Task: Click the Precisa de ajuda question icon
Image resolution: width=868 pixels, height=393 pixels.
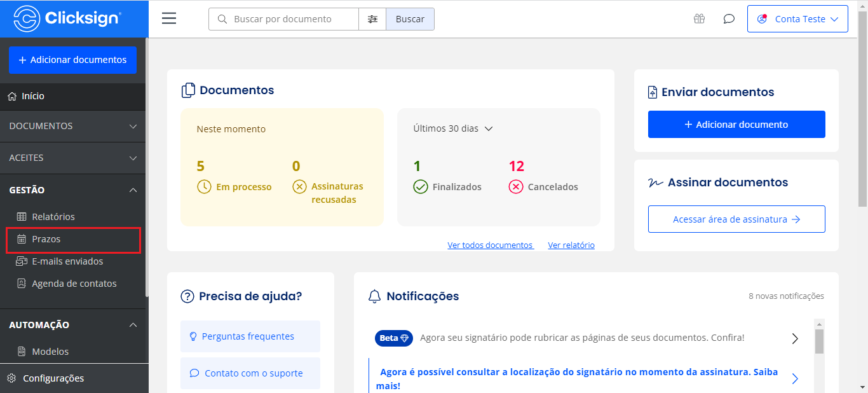Action: 187,296
